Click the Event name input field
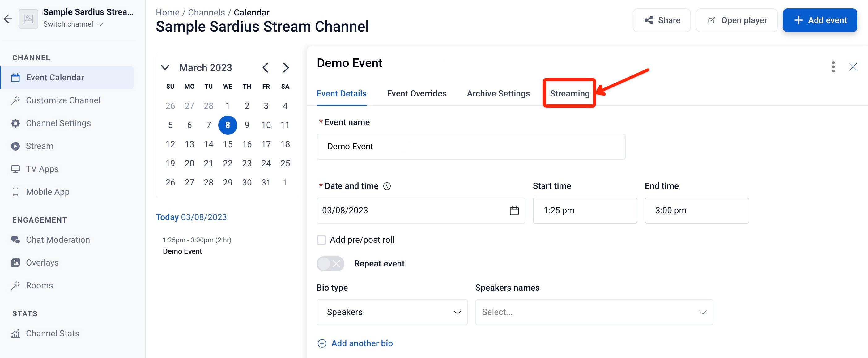Screen dimensions: 868x358 click(471, 147)
